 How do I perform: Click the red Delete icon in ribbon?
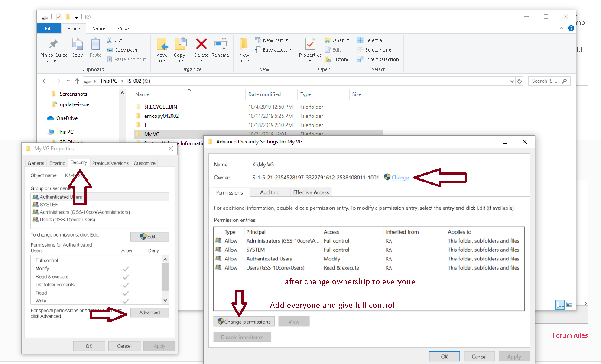(201, 44)
